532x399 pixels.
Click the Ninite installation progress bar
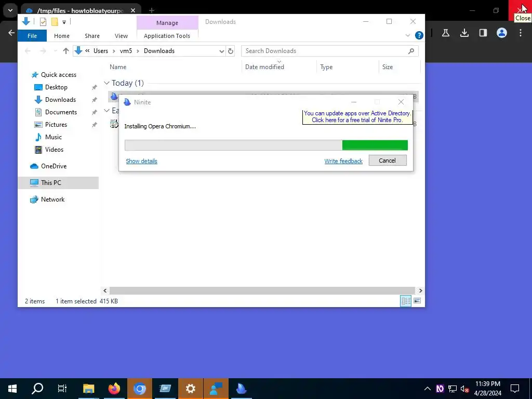266,145
